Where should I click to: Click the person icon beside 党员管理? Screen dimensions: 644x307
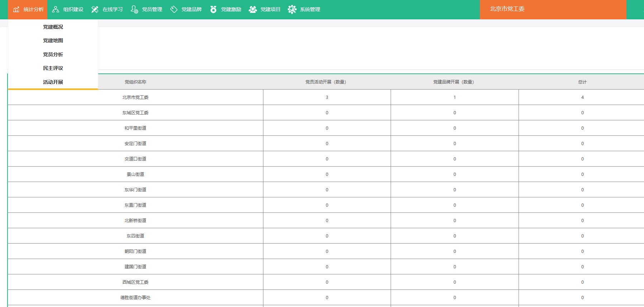[134, 9]
